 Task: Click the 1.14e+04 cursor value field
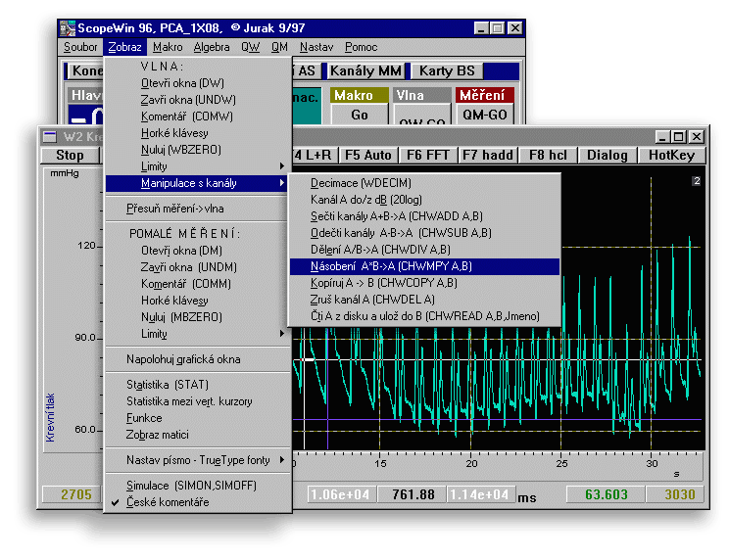(481, 494)
